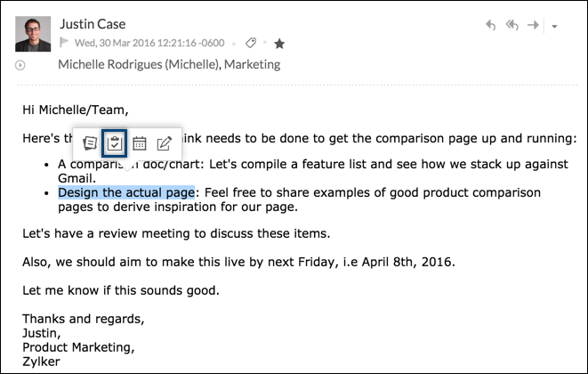
Task: Click the compose pencil icon in popup
Action: (x=164, y=143)
